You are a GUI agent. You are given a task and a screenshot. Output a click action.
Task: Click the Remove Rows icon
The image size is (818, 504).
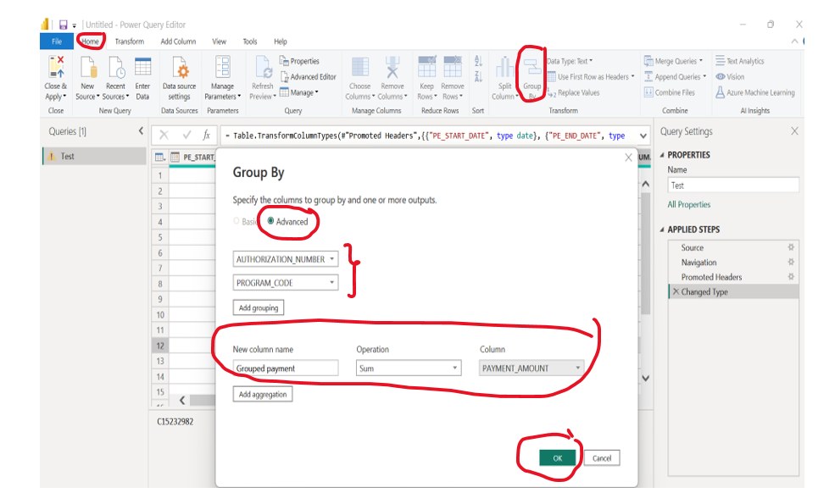(x=453, y=67)
